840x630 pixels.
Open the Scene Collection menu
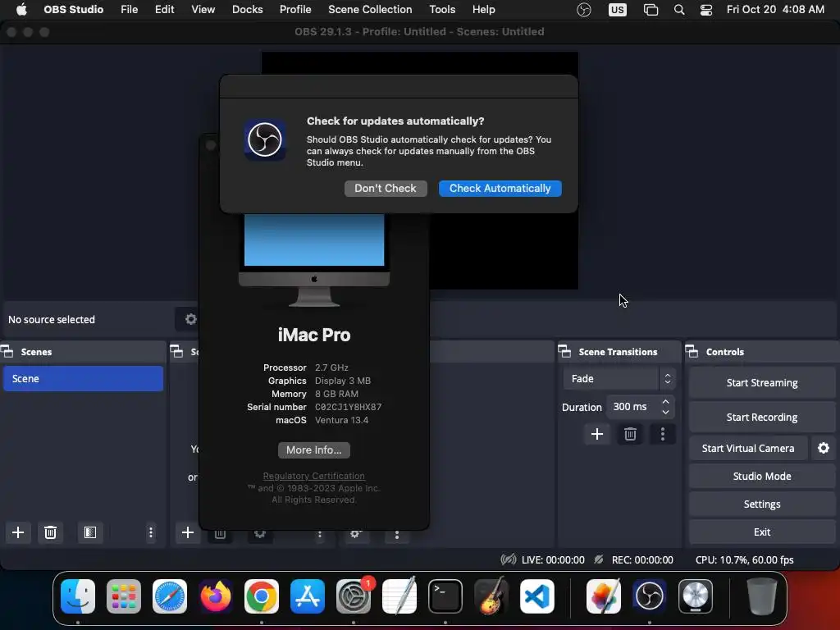(370, 9)
